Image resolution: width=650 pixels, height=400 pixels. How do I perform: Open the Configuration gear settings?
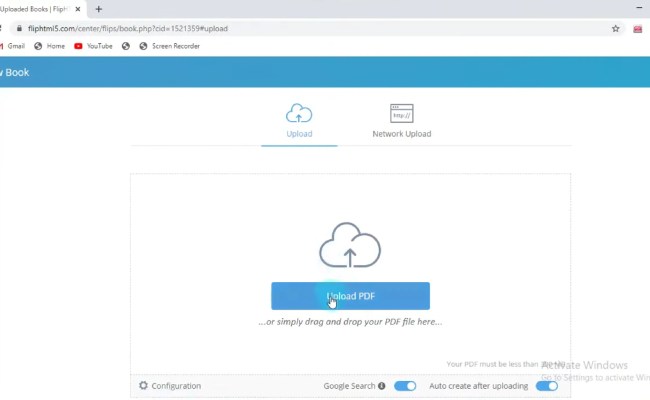coord(143,385)
